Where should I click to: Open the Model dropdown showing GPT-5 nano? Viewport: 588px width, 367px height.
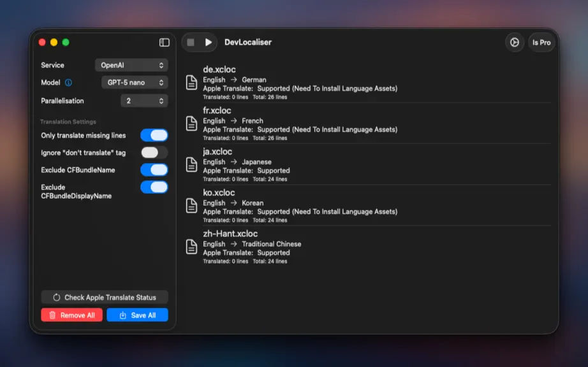click(x=135, y=82)
